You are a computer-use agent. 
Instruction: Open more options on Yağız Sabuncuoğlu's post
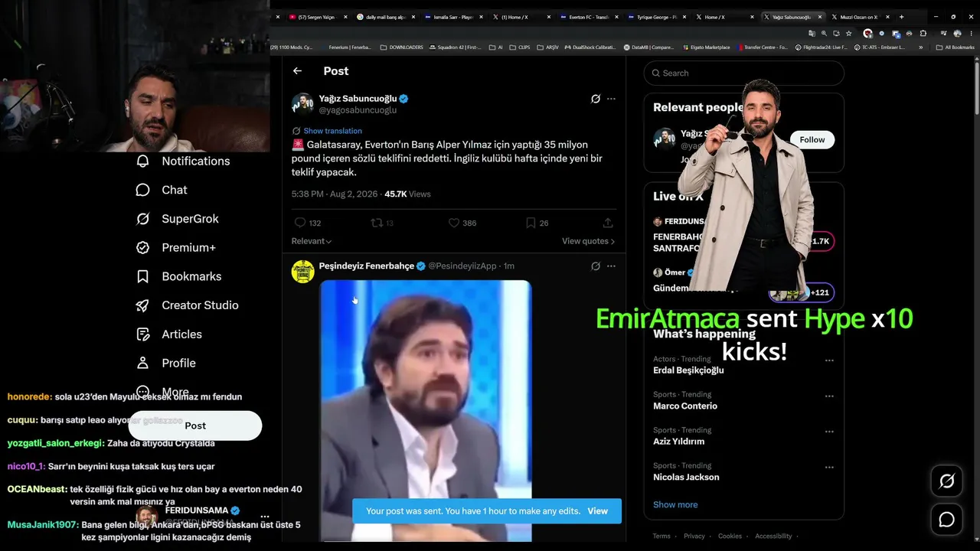[x=611, y=99]
